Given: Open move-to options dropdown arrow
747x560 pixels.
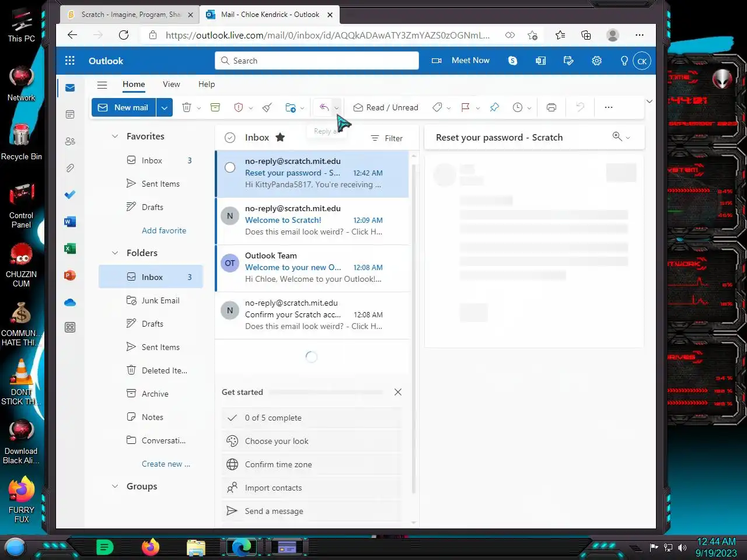Looking at the screenshot, I should point(302,108).
